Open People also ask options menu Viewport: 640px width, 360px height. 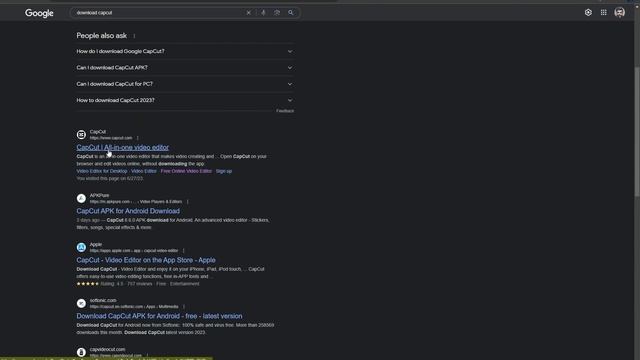(134, 36)
